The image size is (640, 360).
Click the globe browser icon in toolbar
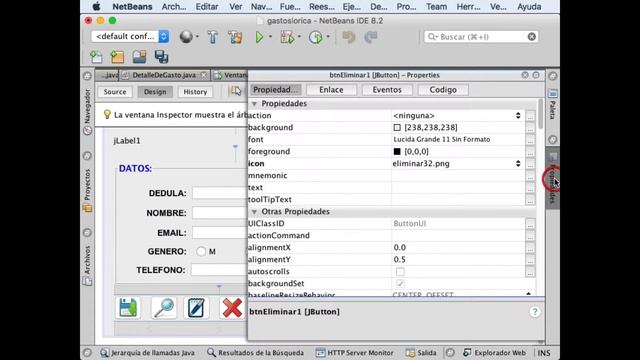click(186, 37)
